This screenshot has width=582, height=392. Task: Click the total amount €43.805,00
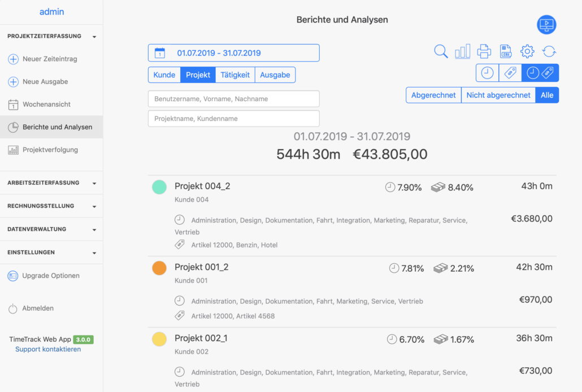pyautogui.click(x=390, y=154)
